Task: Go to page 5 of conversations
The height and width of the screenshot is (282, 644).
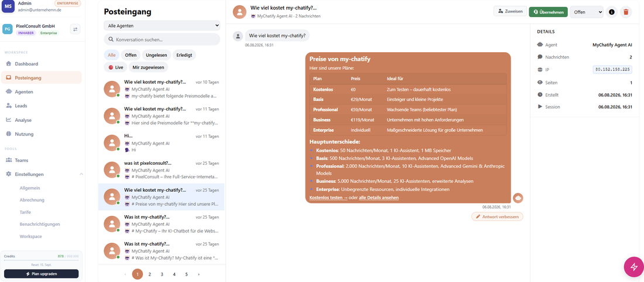Action: 186,274
